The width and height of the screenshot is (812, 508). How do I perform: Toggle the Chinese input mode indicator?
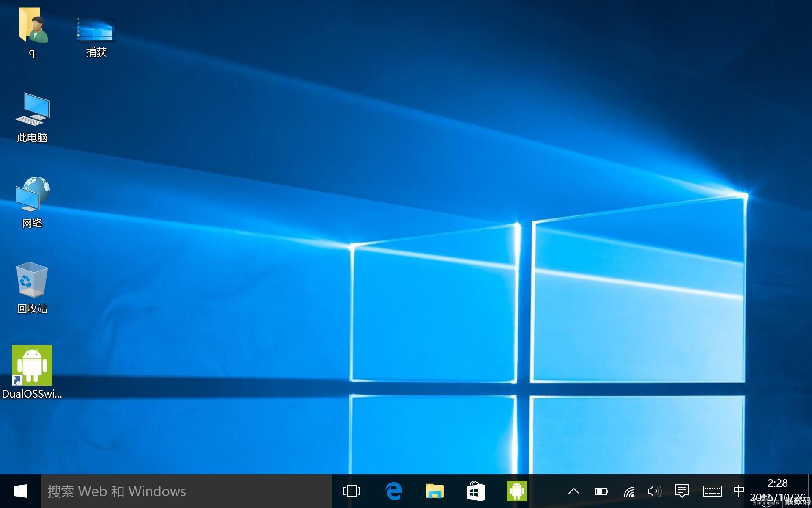738,491
